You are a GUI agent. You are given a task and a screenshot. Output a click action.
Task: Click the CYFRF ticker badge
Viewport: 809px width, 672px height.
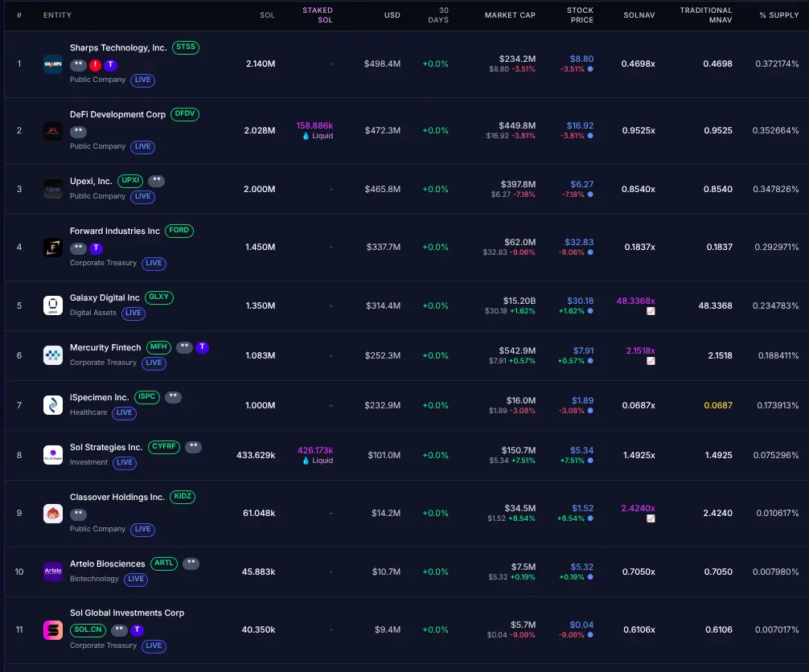pos(164,447)
